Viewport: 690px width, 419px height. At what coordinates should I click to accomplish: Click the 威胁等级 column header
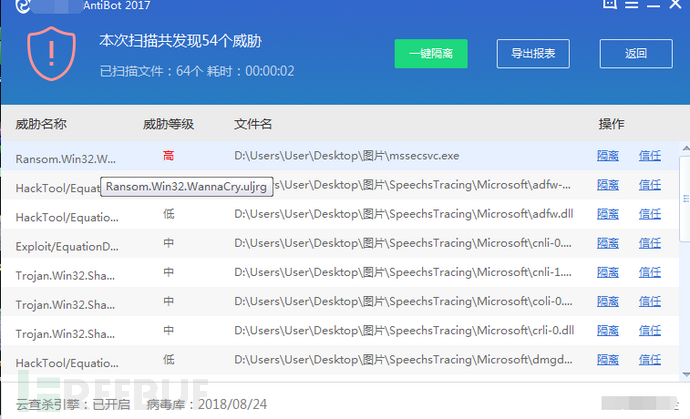point(168,124)
